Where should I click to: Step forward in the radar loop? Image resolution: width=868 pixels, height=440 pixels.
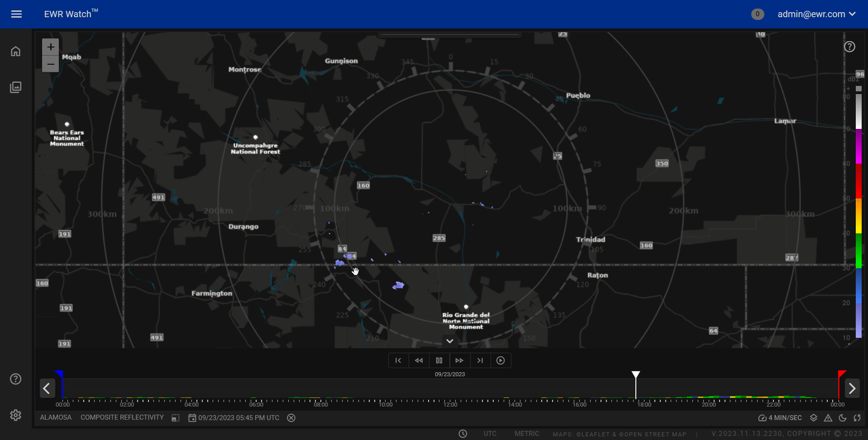459,360
